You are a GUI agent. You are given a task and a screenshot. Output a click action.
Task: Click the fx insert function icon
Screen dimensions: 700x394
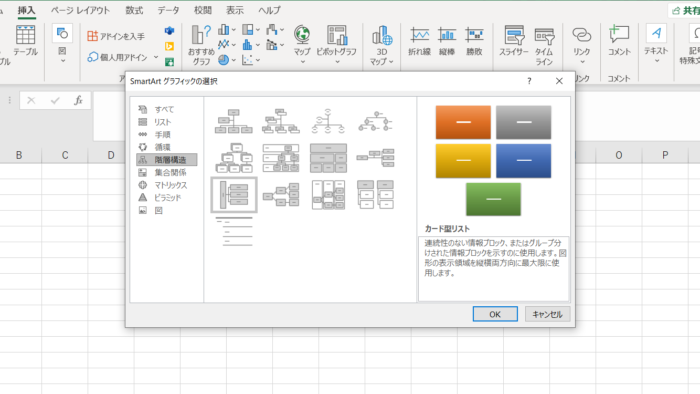pos(78,100)
